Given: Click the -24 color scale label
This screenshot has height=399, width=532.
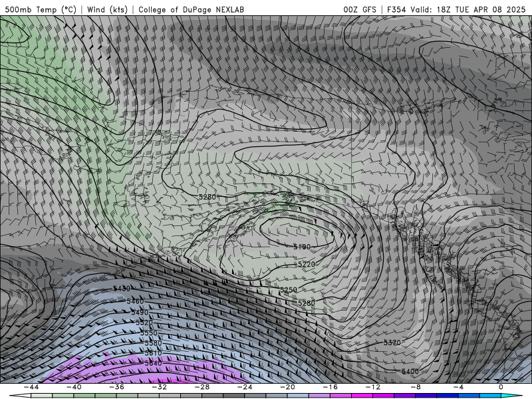Looking at the screenshot, I should [x=245, y=387].
